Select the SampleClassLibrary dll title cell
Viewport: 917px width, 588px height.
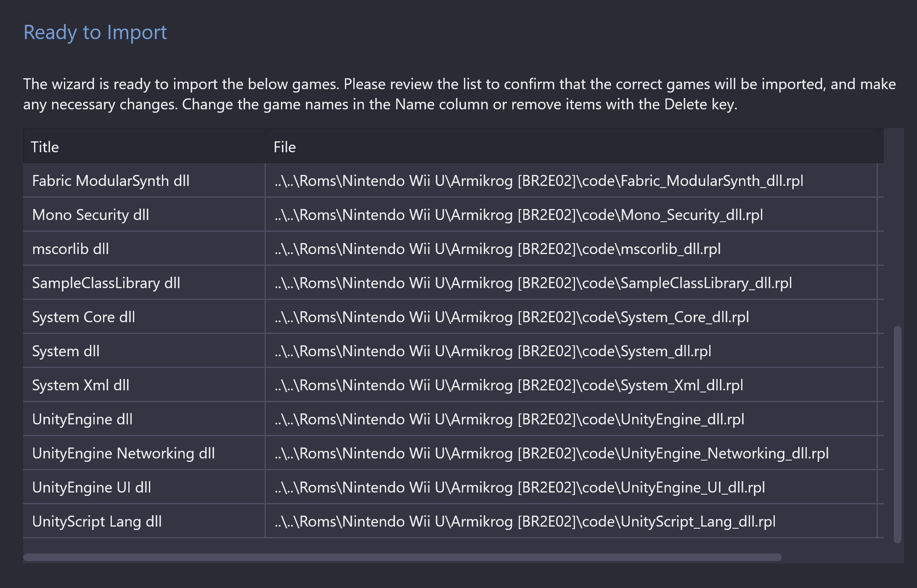pyautogui.click(x=144, y=283)
